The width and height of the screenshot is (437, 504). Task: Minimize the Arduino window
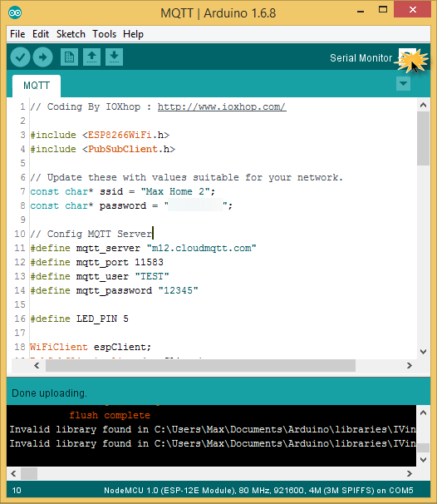361,10
